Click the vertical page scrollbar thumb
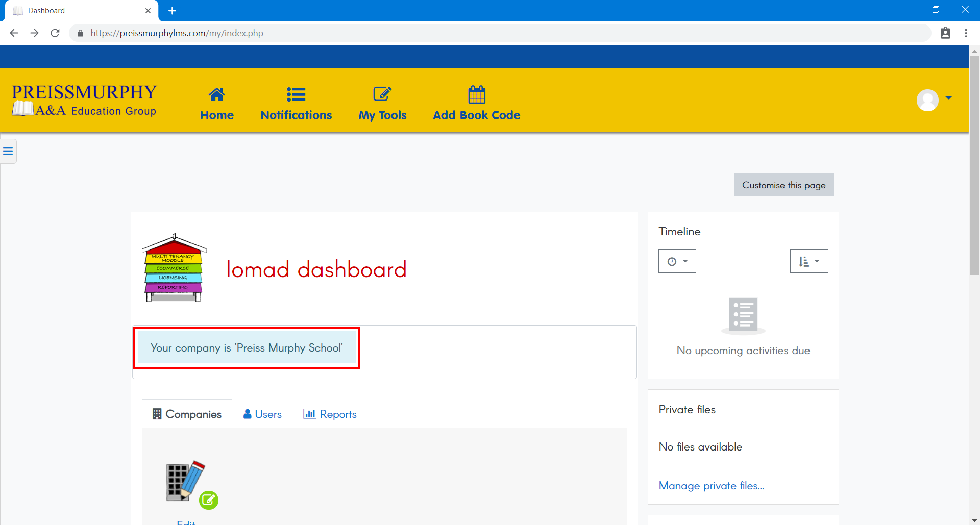 pyautogui.click(x=974, y=163)
